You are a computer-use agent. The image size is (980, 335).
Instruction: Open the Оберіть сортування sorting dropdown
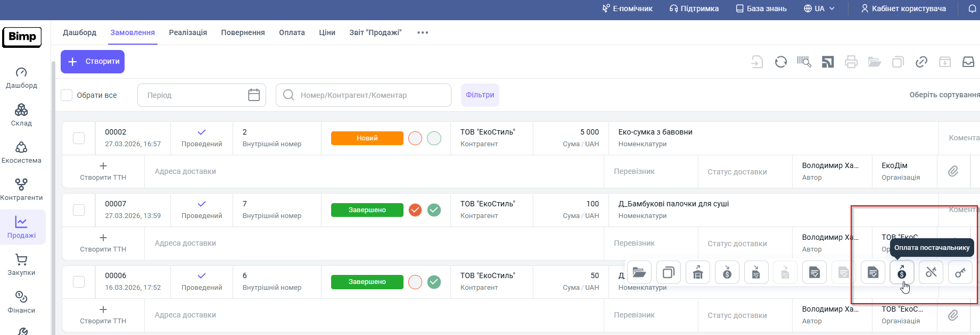coord(944,95)
